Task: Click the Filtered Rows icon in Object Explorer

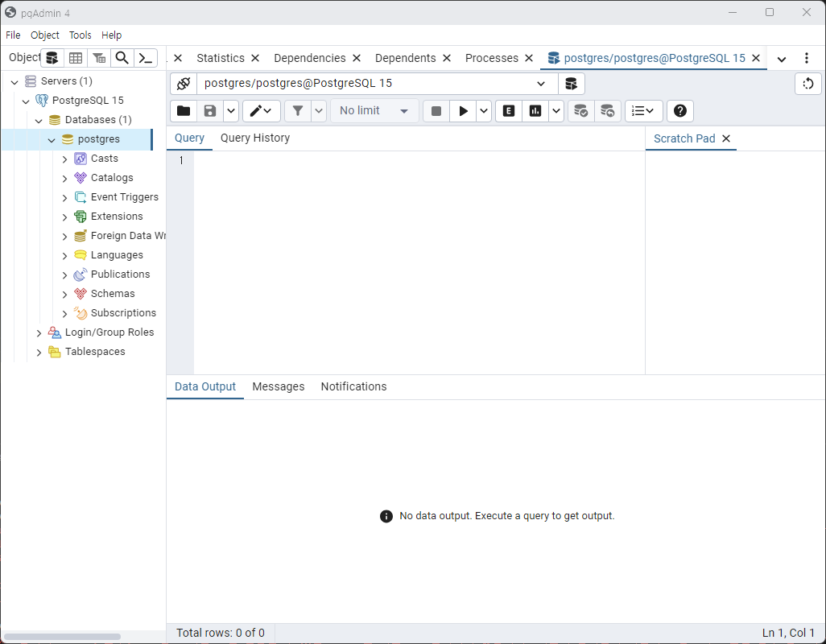Action: (x=99, y=58)
